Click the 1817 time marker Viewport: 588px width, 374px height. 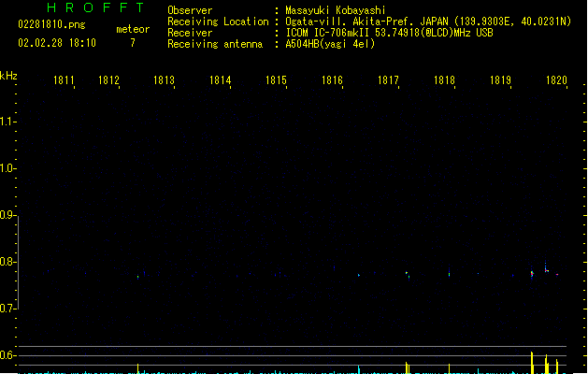pyautogui.click(x=389, y=80)
